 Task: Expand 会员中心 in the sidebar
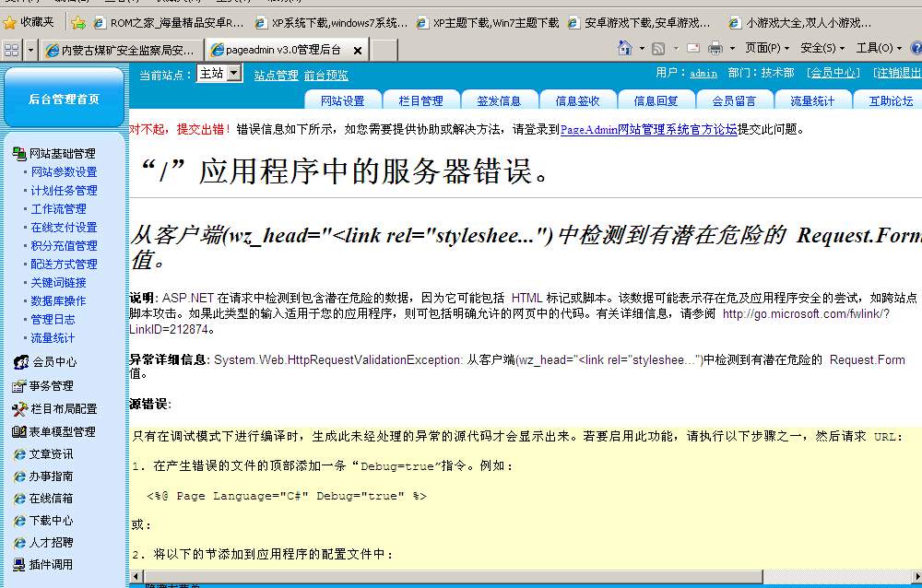click(x=54, y=362)
